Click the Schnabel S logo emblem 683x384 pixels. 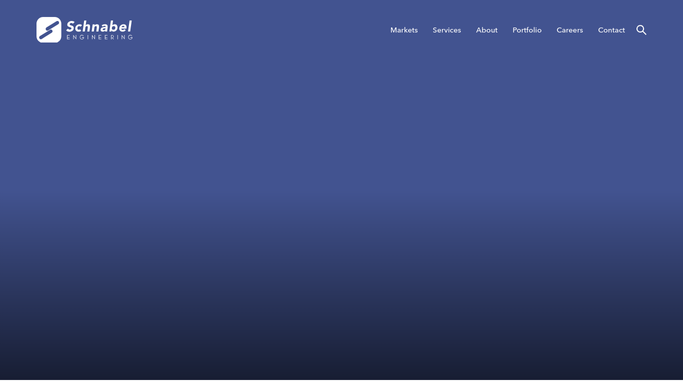click(x=49, y=30)
